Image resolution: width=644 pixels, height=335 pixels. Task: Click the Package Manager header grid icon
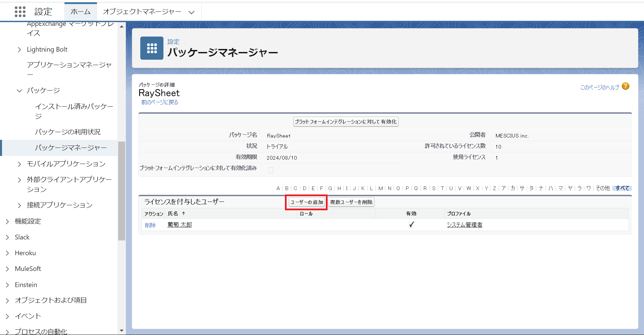tap(152, 48)
